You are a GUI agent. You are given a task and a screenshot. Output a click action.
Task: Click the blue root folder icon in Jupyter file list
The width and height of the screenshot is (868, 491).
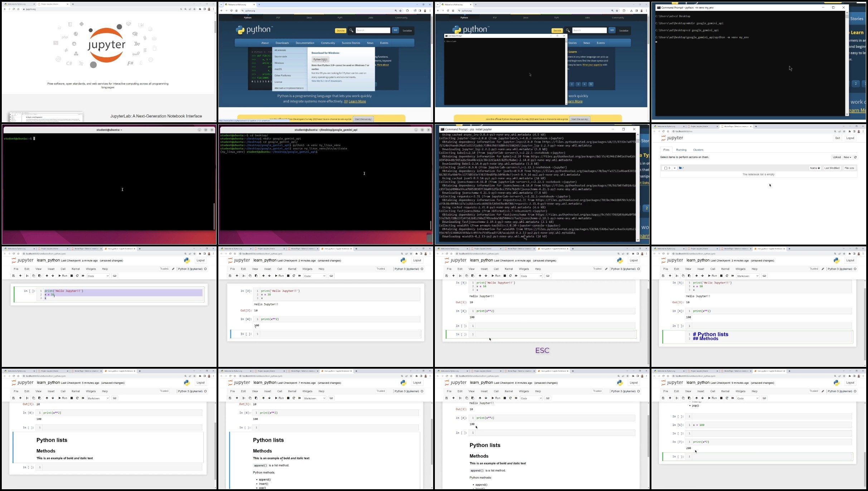[680, 168]
